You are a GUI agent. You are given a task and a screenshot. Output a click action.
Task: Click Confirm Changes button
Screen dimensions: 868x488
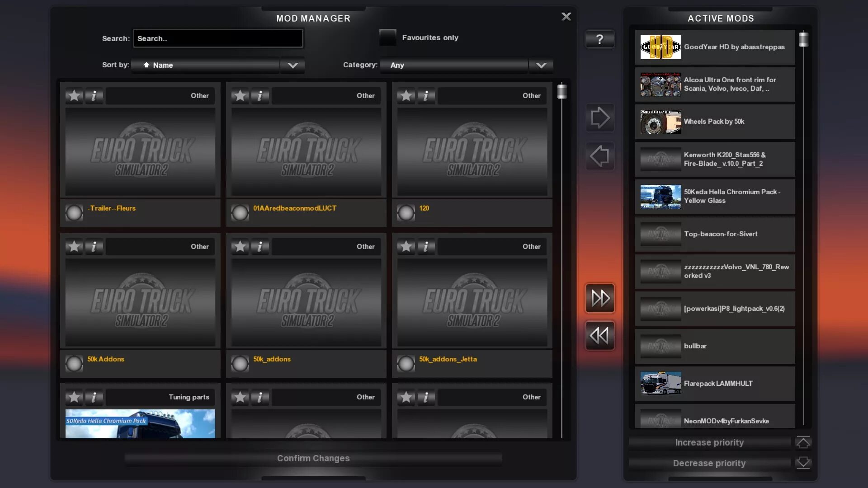[313, 458]
